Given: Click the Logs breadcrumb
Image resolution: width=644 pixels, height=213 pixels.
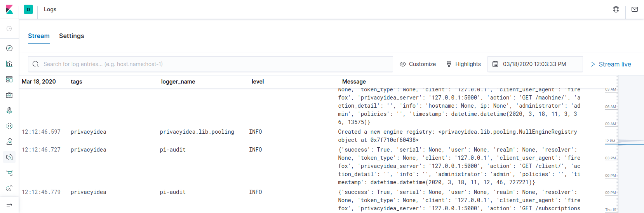Looking at the screenshot, I should [x=50, y=9].
